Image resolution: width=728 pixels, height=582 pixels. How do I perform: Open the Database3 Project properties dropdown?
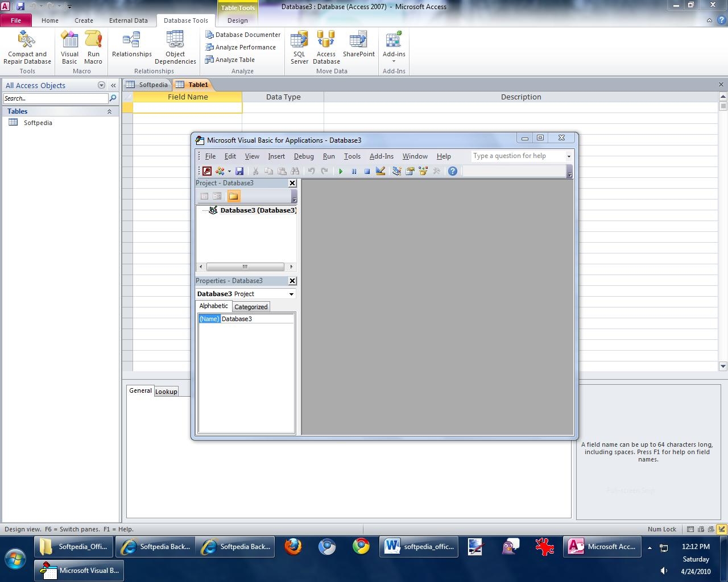291,294
